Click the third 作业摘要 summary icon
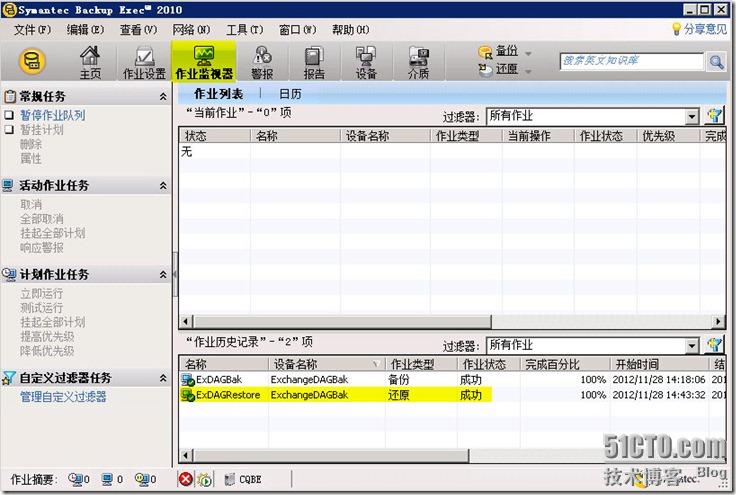 [x=142, y=479]
